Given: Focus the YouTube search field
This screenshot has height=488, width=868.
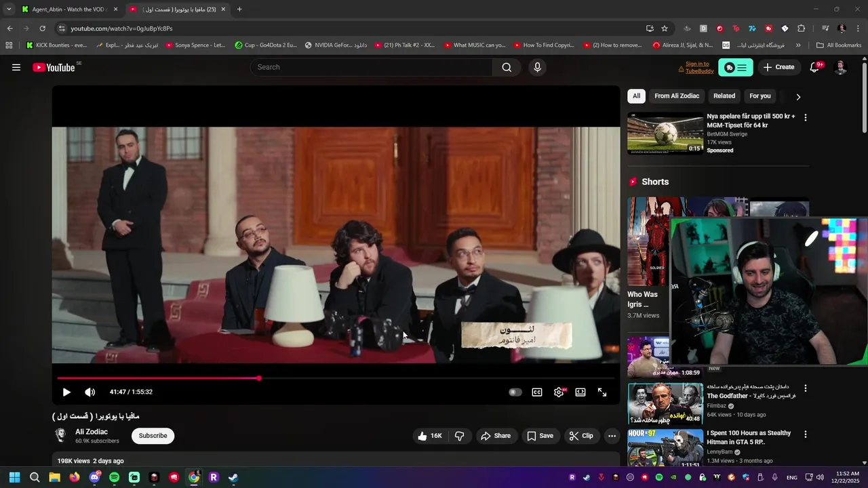Looking at the screenshot, I should pos(372,67).
